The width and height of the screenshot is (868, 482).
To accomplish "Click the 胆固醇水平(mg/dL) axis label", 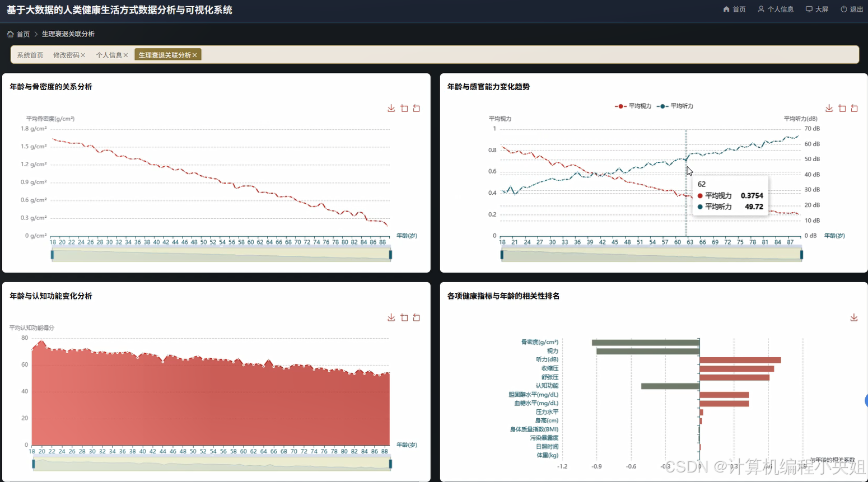I will pos(534,395).
